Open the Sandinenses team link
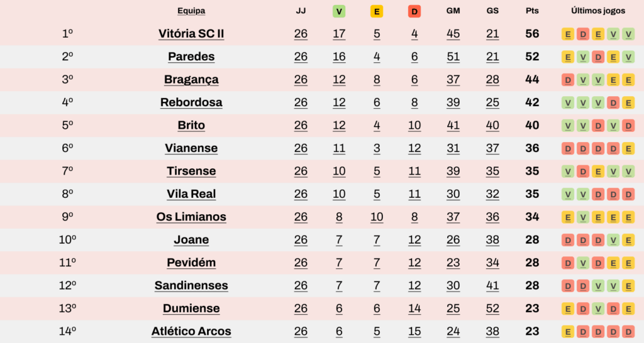The image size is (644, 343). coord(191,285)
